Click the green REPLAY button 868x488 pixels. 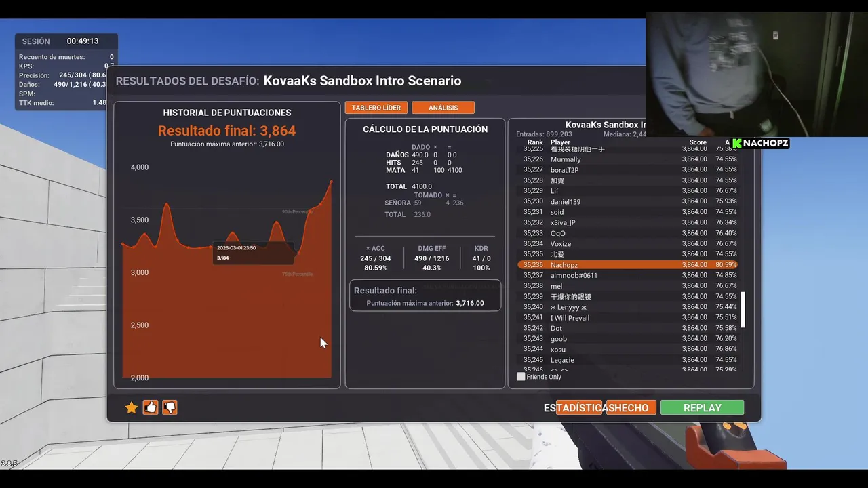(x=702, y=407)
